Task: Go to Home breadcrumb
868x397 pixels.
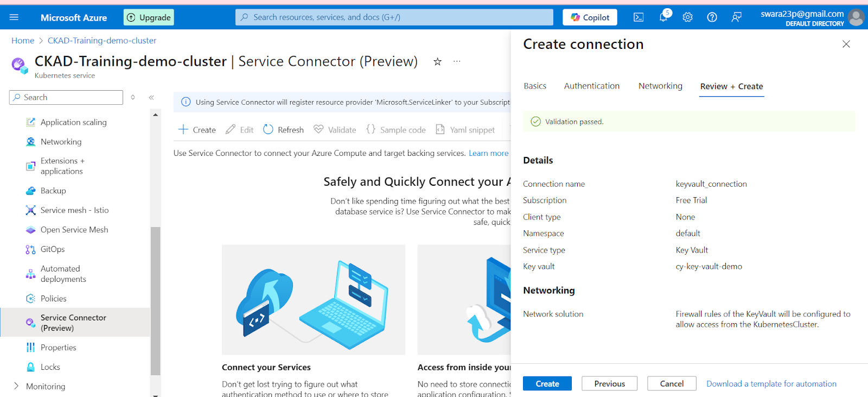Action: coord(23,41)
